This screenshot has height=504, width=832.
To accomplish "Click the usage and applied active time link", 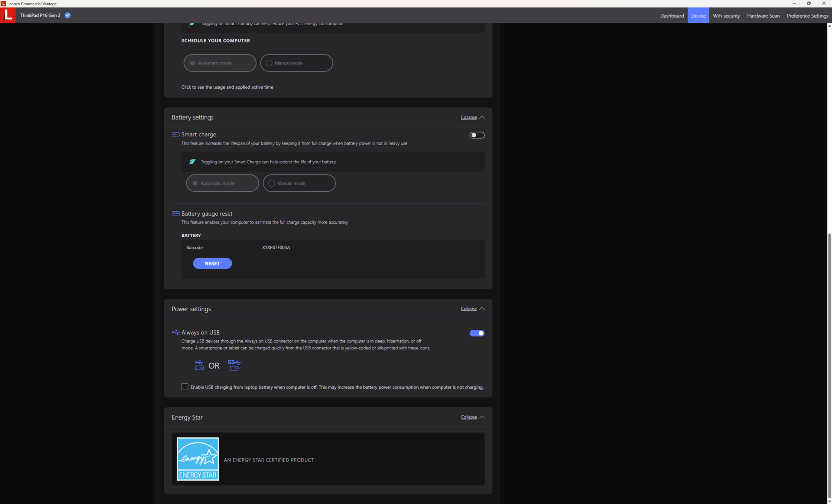I will coord(227,87).
